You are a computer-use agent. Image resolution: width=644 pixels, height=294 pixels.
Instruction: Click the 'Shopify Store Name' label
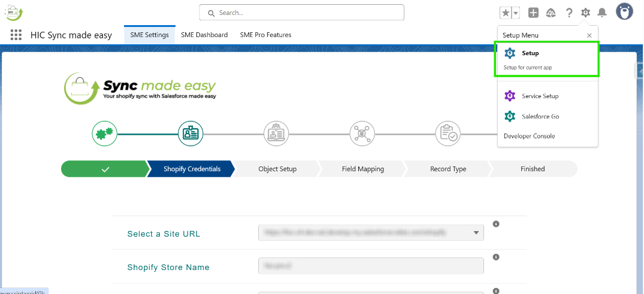tap(168, 267)
